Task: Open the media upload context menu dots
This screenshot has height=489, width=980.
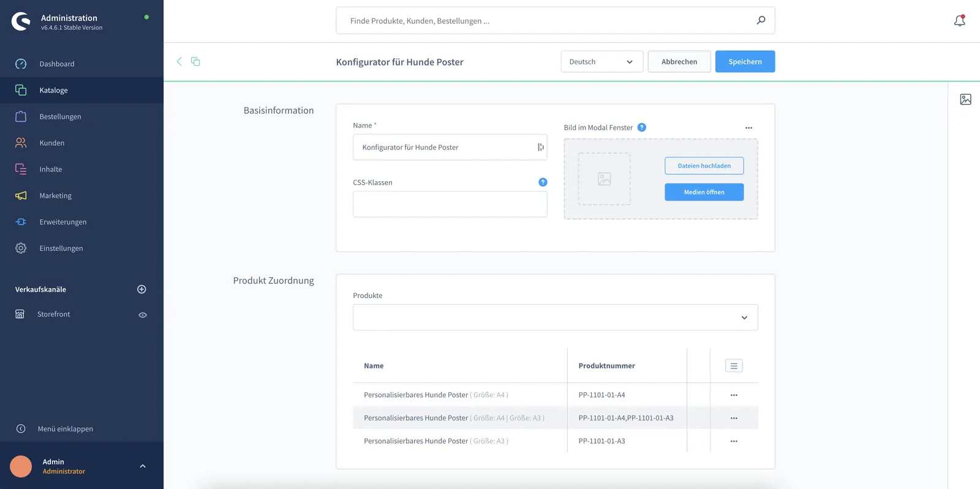Action: click(x=748, y=128)
